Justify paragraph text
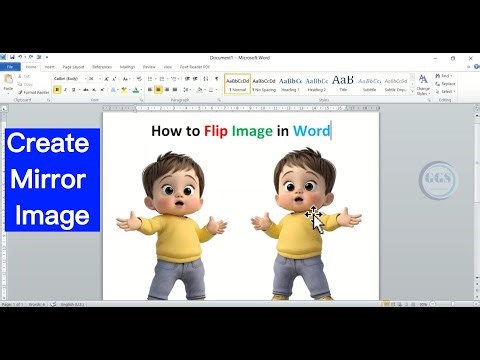 pyautogui.click(x=175, y=90)
